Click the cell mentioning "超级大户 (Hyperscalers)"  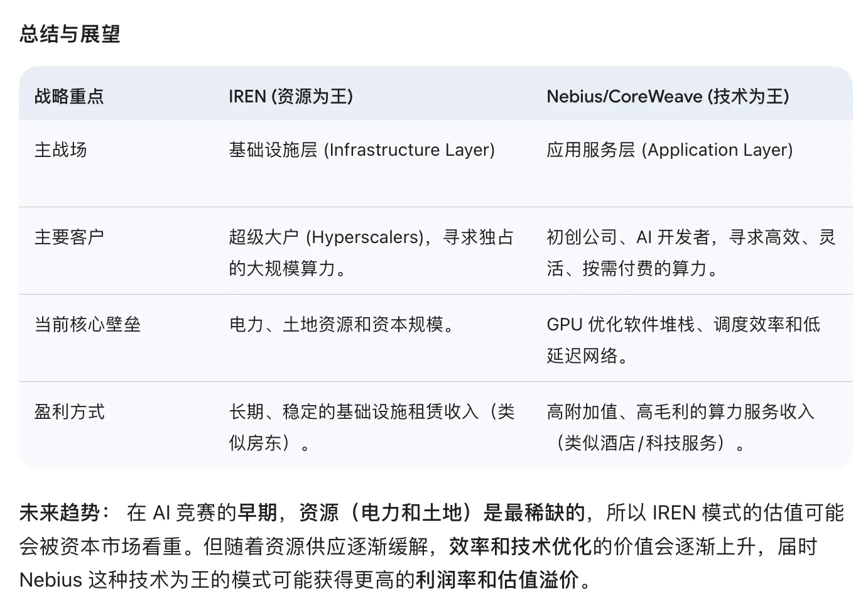(x=371, y=252)
